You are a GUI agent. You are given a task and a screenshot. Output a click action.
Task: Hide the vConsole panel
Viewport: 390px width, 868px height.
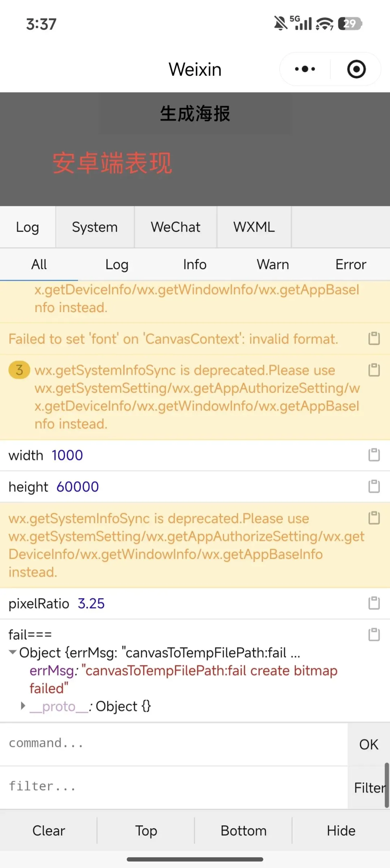click(x=341, y=830)
